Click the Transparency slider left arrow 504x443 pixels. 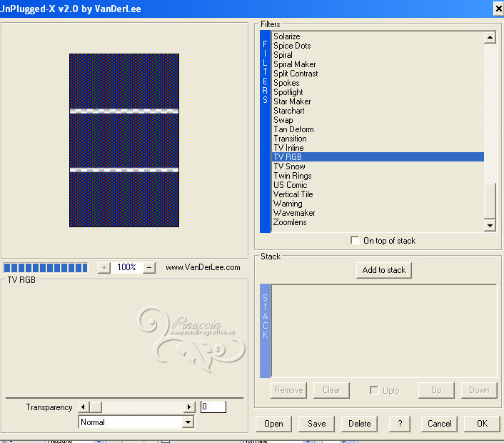(x=84, y=407)
